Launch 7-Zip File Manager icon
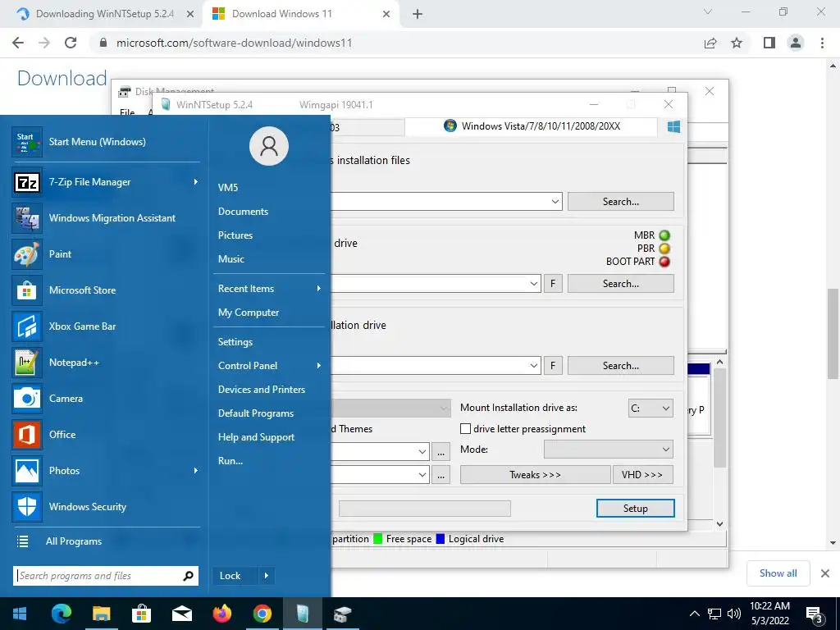This screenshot has height=630, width=840. [27, 182]
